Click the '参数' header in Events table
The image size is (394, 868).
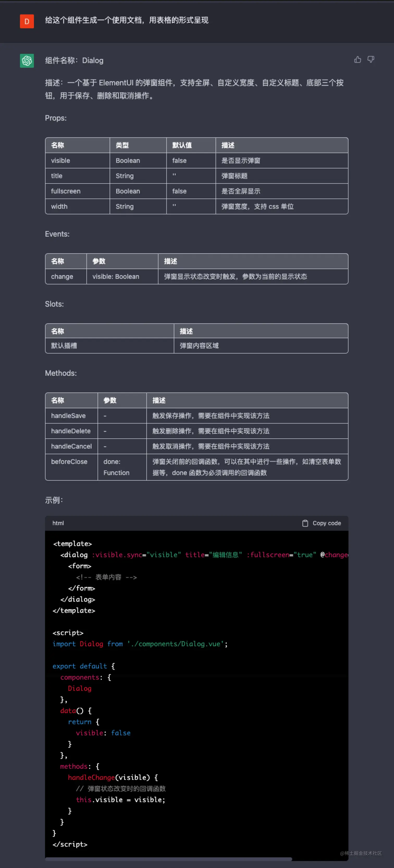[x=122, y=261]
